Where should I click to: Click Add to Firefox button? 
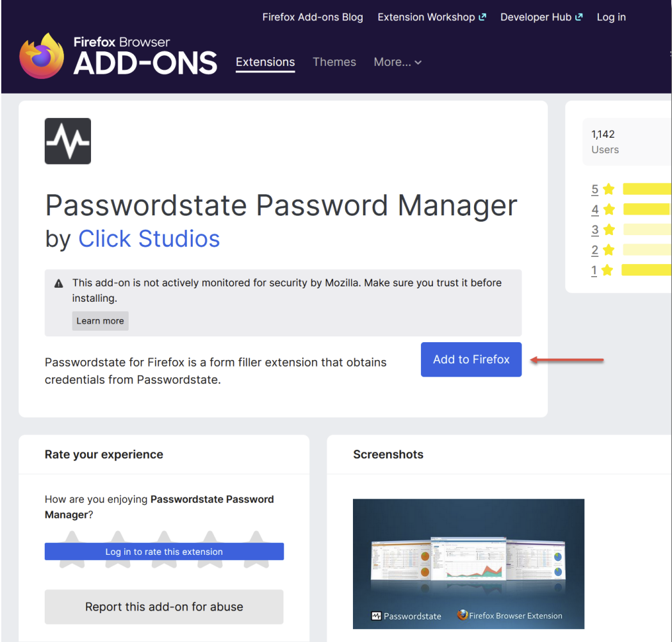pos(471,359)
